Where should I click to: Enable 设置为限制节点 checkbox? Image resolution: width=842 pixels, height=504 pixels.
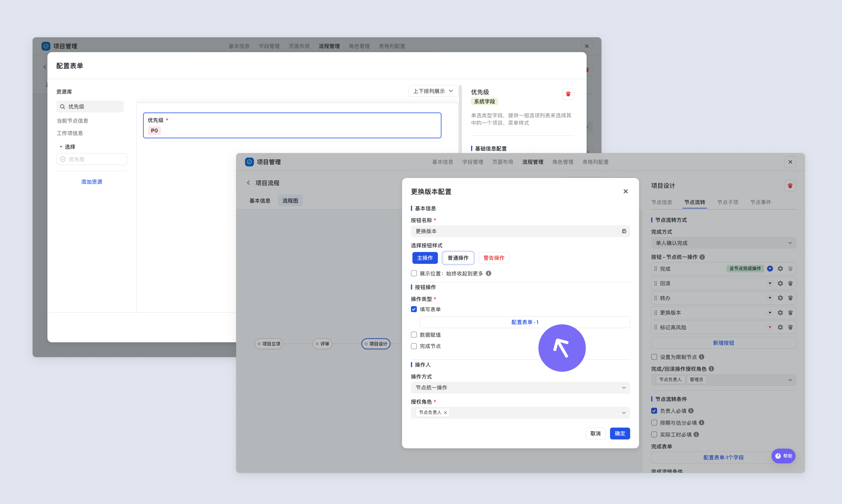[x=654, y=357]
